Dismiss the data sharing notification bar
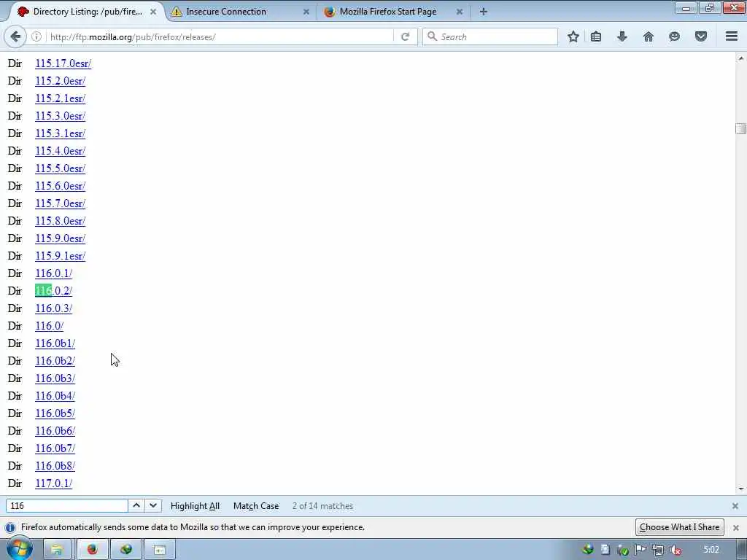The image size is (747, 560). point(736,528)
